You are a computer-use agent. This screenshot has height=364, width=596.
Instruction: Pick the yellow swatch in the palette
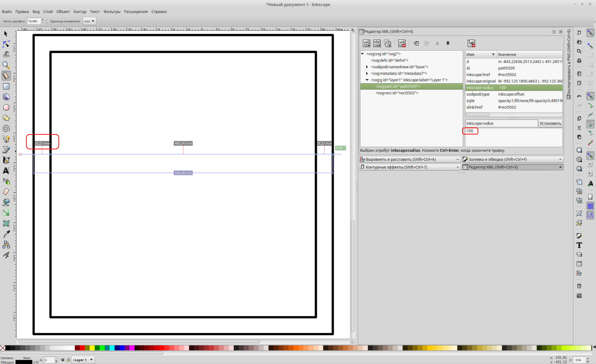click(x=92, y=348)
